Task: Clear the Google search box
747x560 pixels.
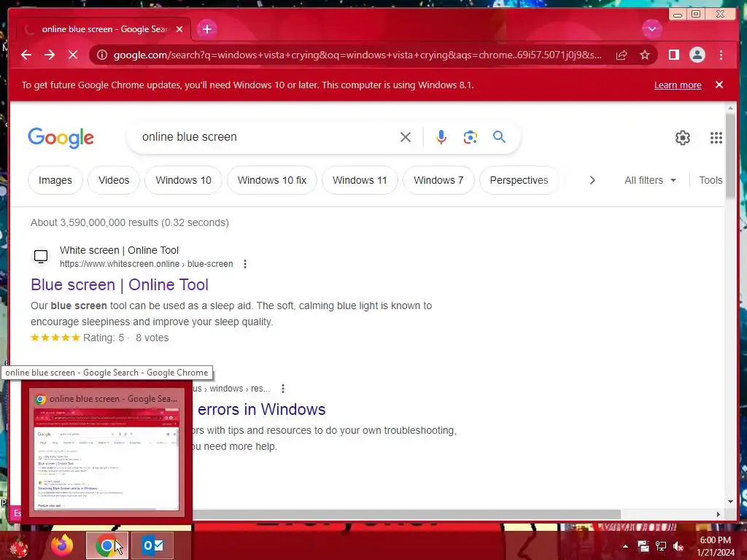Action: coord(406,137)
